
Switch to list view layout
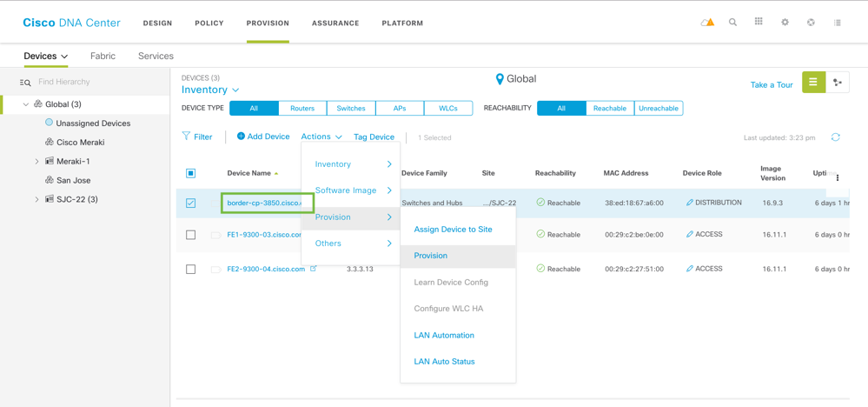(813, 82)
